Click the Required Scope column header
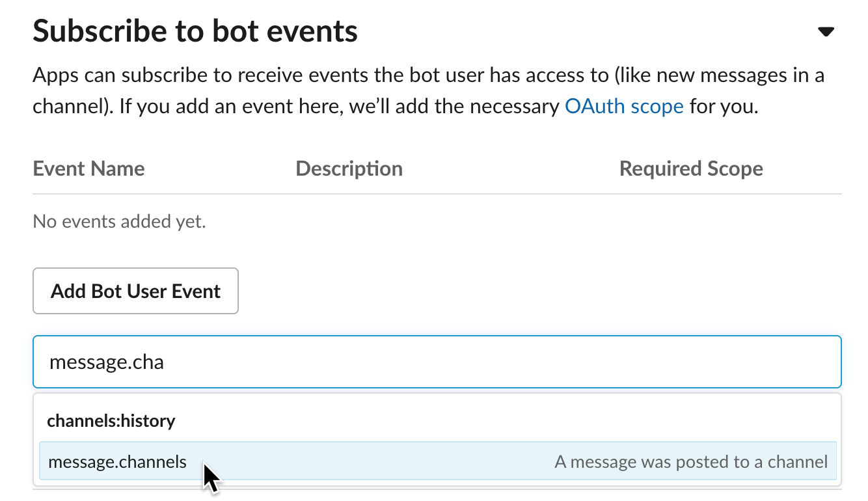 click(x=691, y=169)
